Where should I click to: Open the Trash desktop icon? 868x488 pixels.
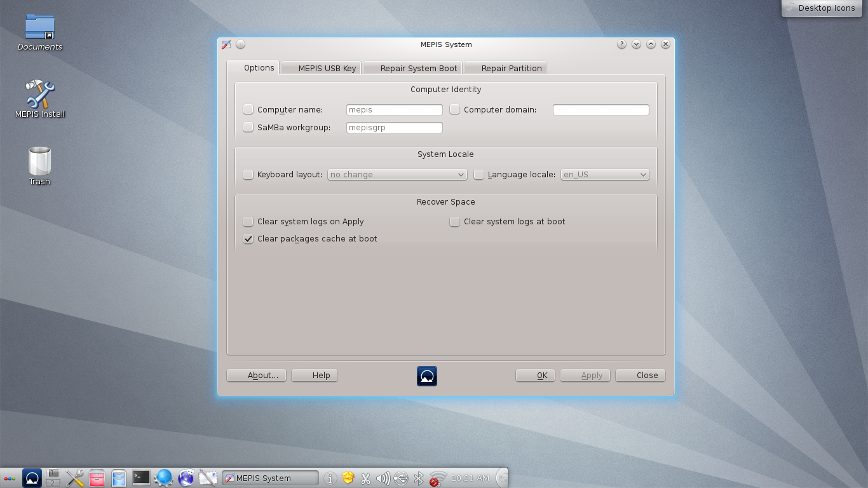tap(39, 166)
